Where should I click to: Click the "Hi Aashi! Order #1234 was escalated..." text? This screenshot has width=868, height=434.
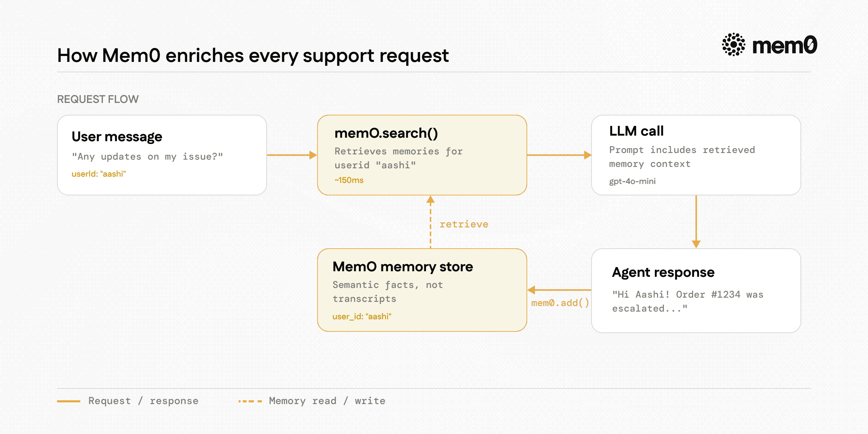pos(688,302)
